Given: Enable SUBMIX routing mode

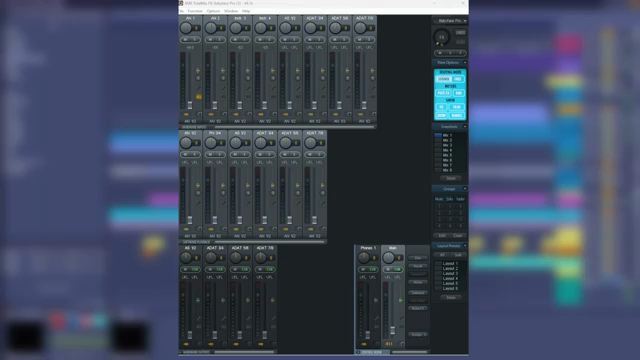Looking at the screenshot, I should click(443, 79).
